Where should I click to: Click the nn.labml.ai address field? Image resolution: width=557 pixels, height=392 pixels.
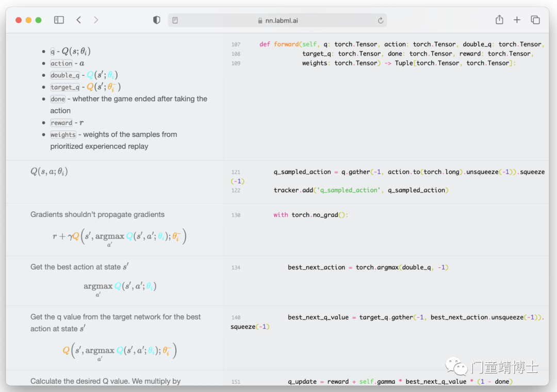click(277, 20)
